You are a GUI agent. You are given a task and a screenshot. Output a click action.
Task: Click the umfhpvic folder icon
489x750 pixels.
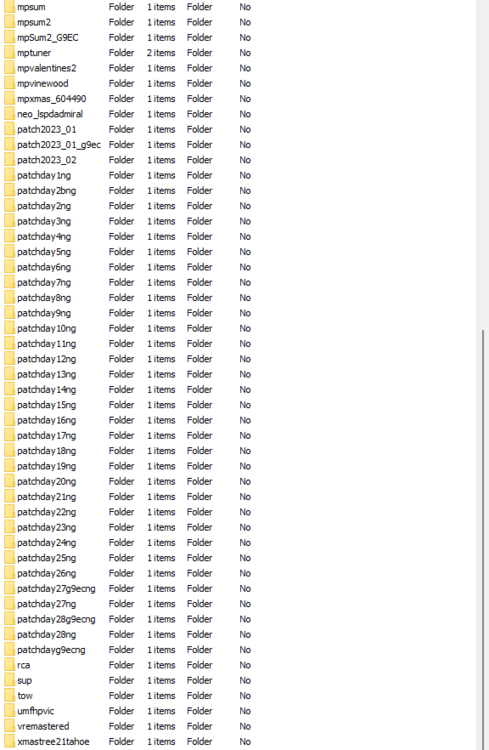click(x=9, y=711)
